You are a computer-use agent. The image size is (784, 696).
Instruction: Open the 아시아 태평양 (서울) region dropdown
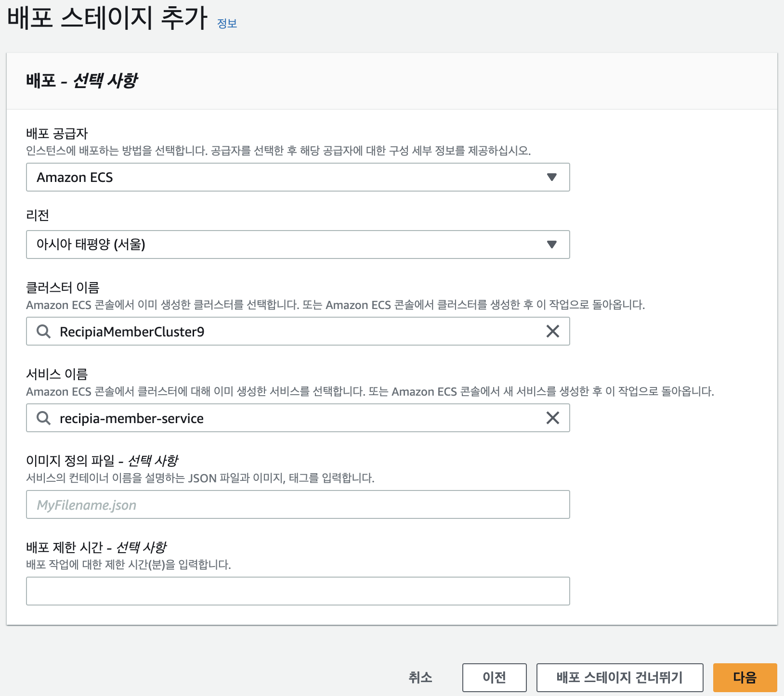coord(298,245)
